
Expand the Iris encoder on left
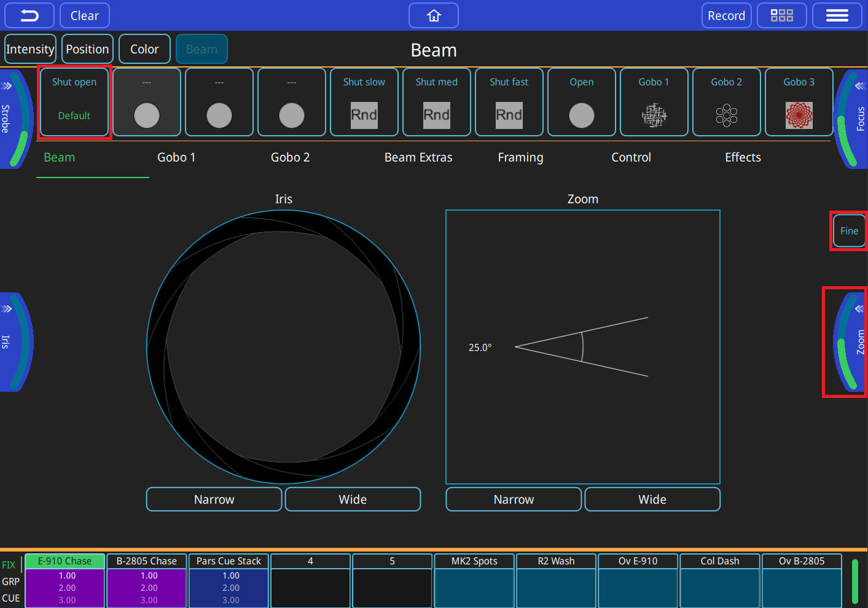pos(7,309)
